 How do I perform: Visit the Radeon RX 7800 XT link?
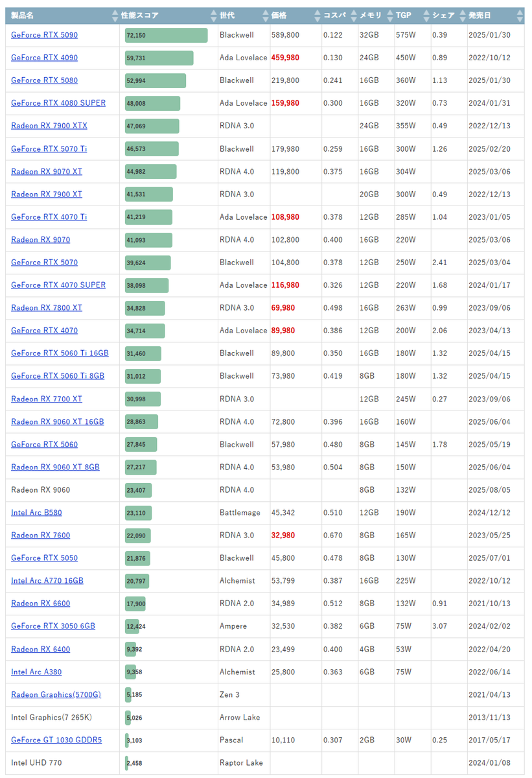coord(47,308)
